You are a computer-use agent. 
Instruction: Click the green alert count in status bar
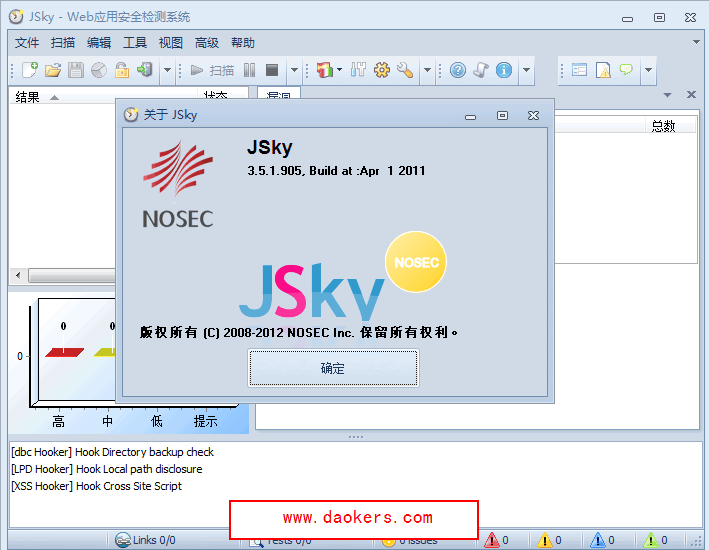pyautogui.click(x=655, y=540)
